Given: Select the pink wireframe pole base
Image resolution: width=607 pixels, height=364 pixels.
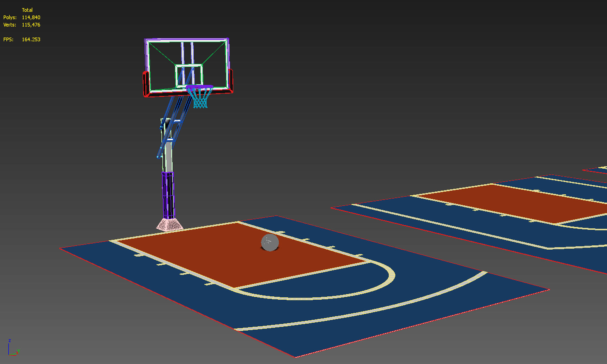Looking at the screenshot, I should [170, 224].
